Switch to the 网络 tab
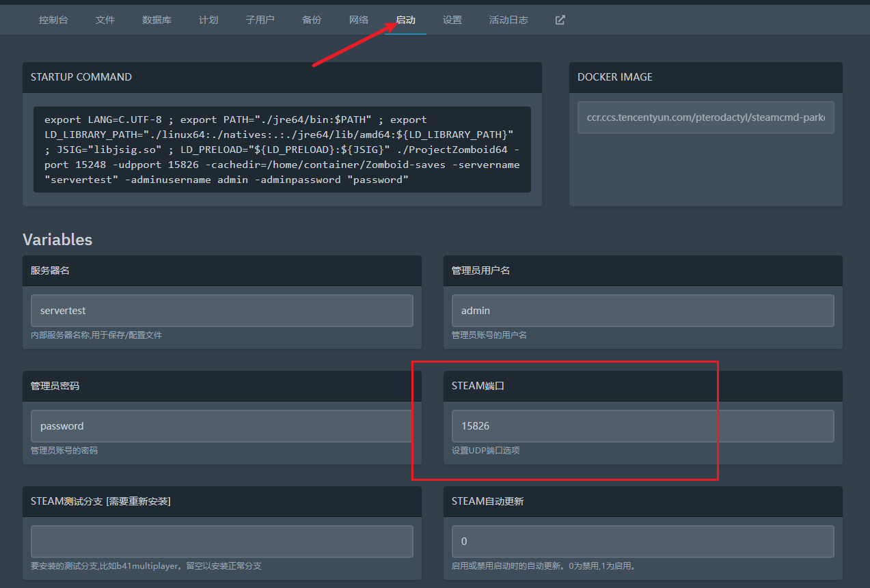 359,20
